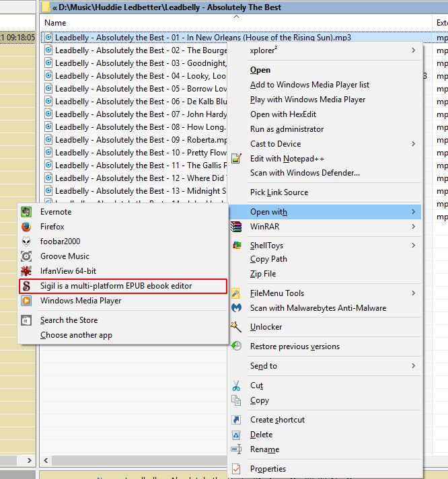Click the Malwarebytes icon
The width and height of the screenshot is (448, 479).
click(236, 308)
